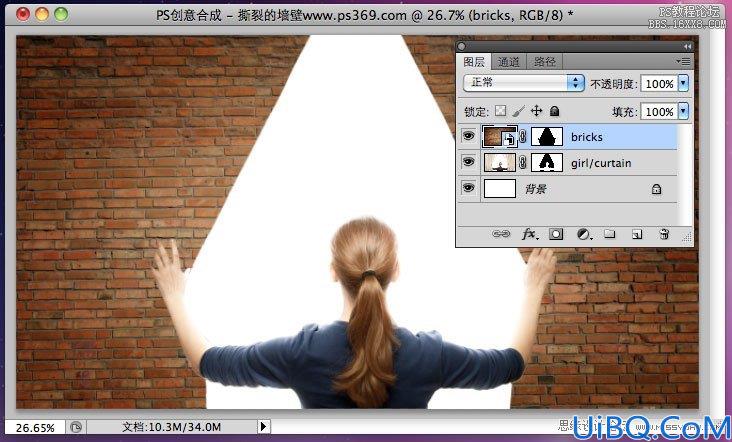Click the link layers icon
The image size is (732, 442).
(x=501, y=233)
